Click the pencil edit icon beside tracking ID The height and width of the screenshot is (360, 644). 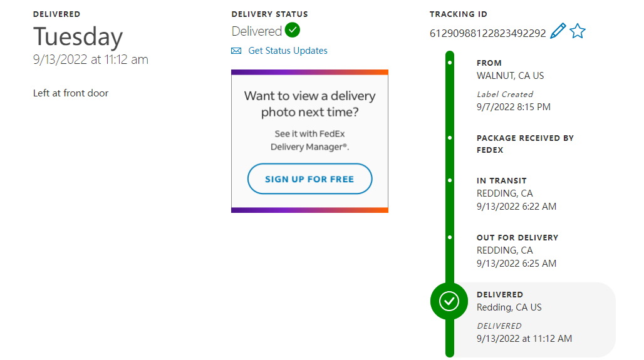click(x=558, y=31)
